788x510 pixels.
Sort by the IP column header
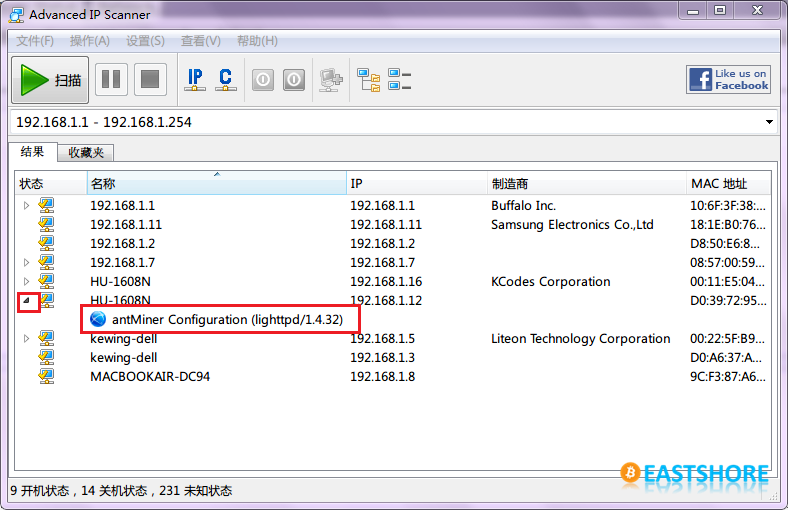[417, 183]
